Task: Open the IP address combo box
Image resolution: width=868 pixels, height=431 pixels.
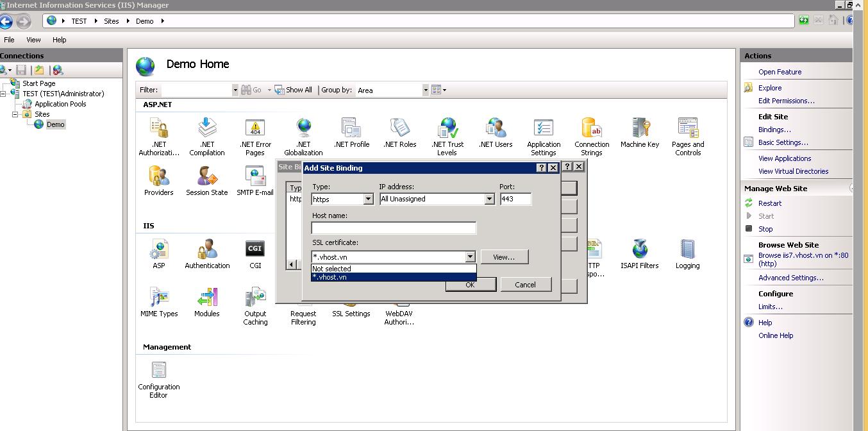Action: point(489,199)
